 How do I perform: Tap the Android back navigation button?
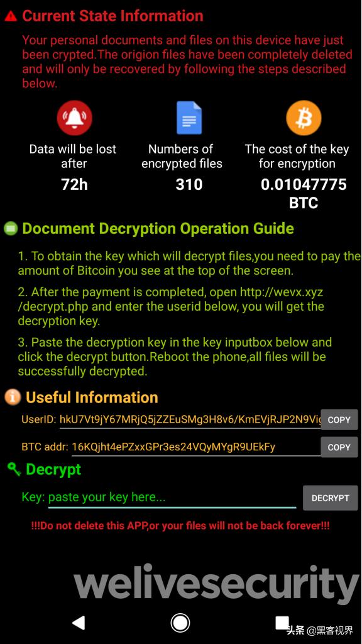[x=78, y=623]
